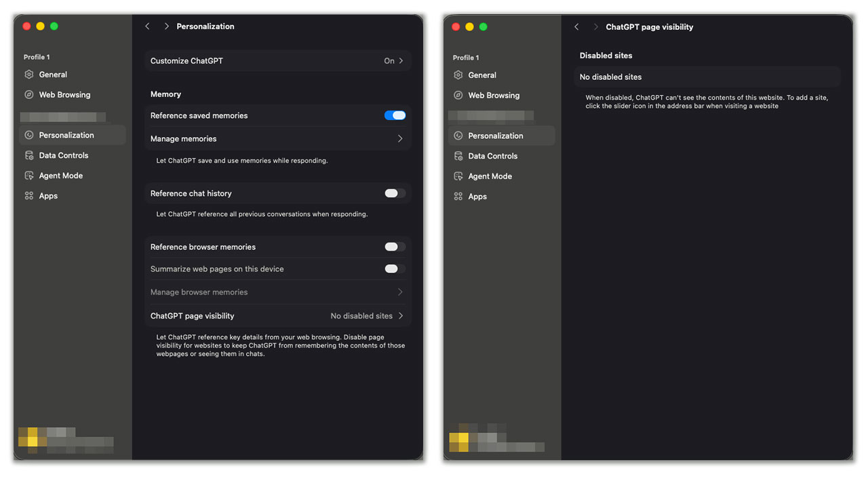Click "No disabled sites" value in the Personalization window
Image resolution: width=868 pixels, height=488 pixels.
pyautogui.click(x=361, y=316)
